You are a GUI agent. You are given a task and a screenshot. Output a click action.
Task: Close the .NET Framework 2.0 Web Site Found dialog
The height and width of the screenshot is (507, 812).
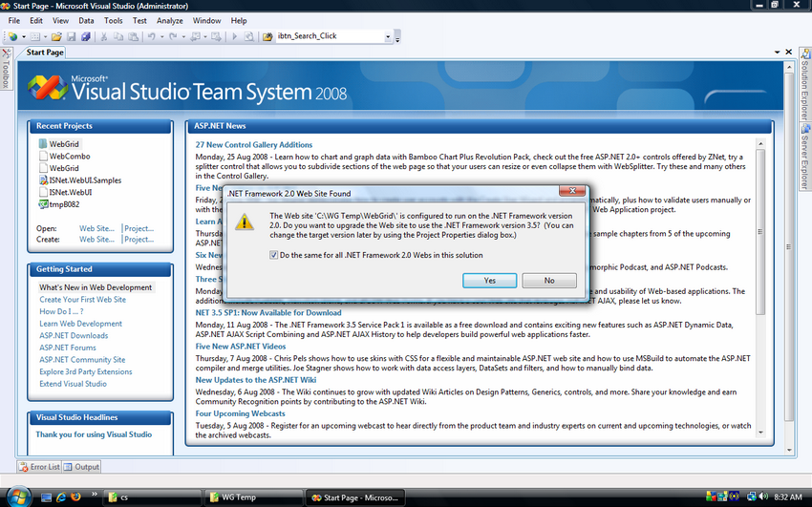coord(572,191)
